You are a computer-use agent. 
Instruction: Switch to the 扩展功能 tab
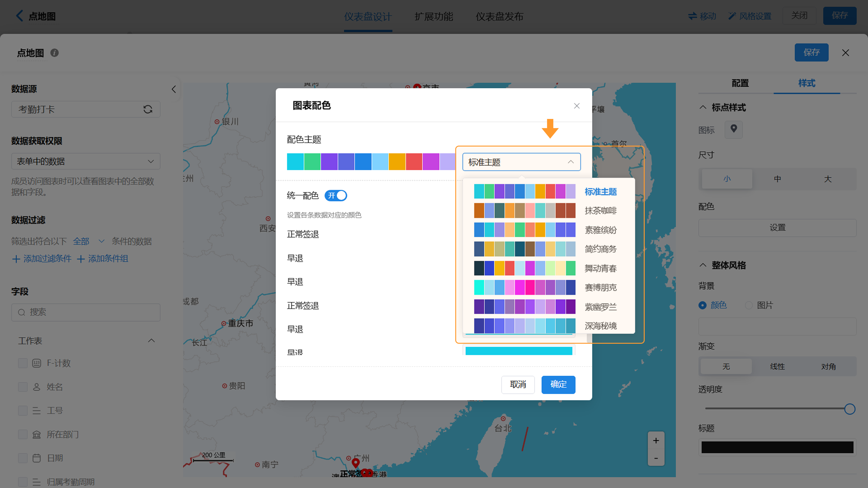(434, 17)
